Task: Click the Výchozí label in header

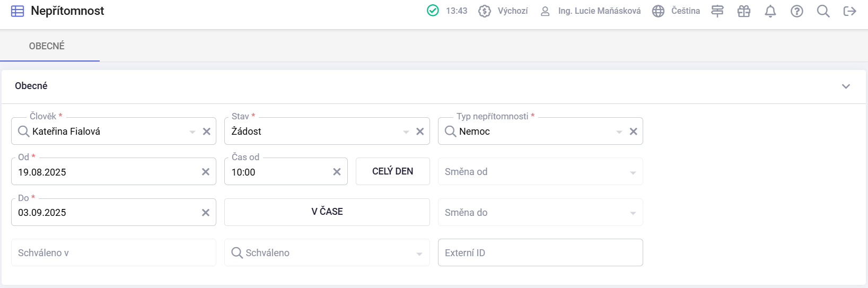Action: [513, 11]
